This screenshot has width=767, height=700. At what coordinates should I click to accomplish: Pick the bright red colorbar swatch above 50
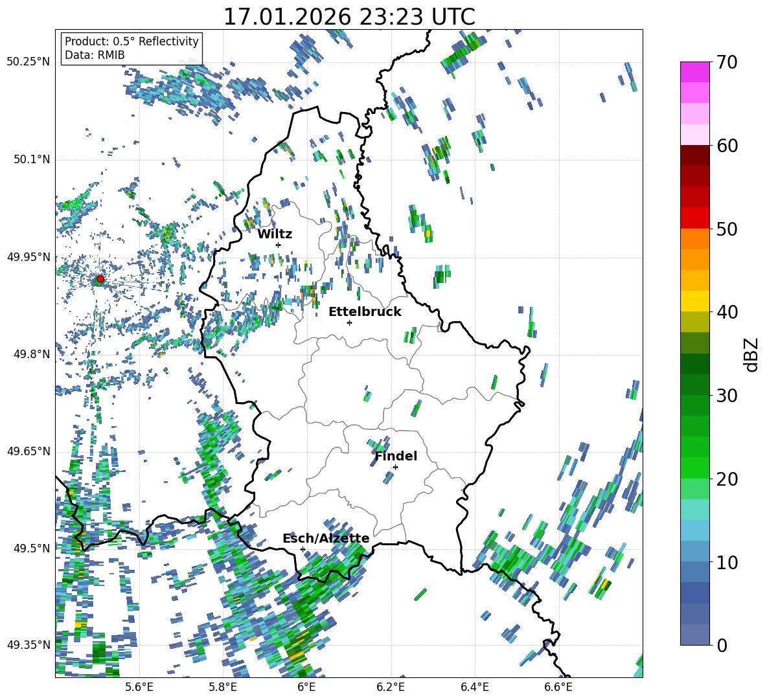click(694, 218)
